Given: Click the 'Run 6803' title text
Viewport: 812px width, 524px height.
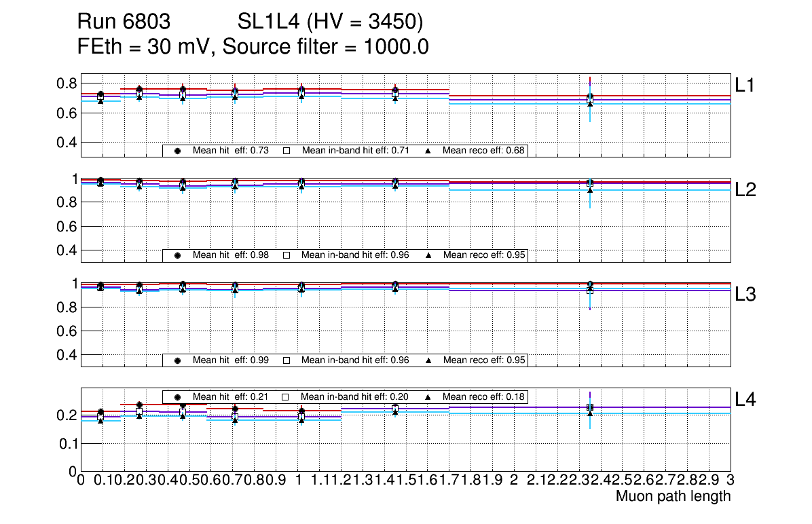Looking at the screenshot, I should (123, 22).
